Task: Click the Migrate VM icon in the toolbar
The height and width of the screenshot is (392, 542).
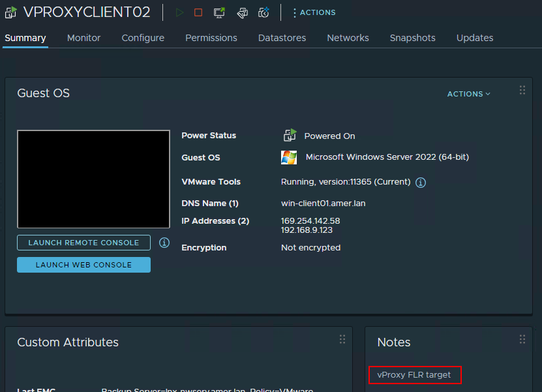Action: [241, 12]
